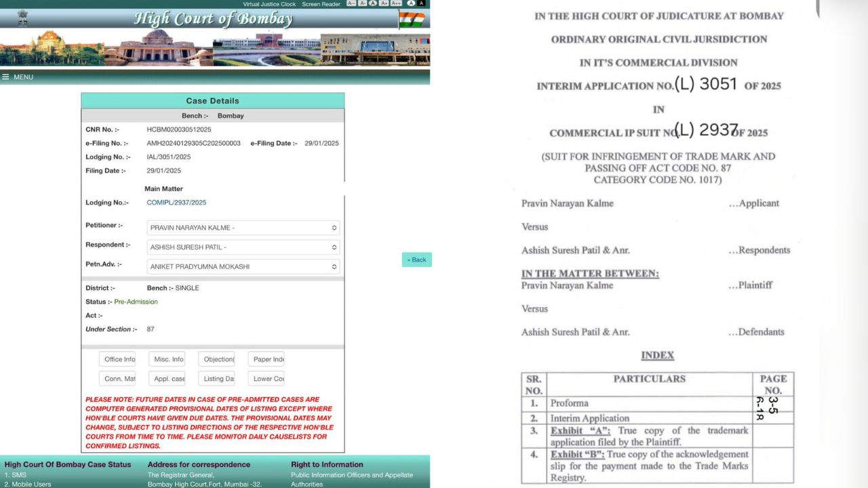Viewport: 868px width, 488px height.
Task: Click Address for correspondence footer heading
Action: click(x=199, y=465)
